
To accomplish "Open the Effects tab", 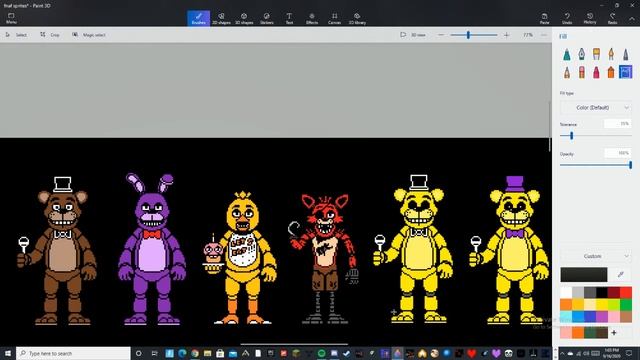I will point(312,18).
